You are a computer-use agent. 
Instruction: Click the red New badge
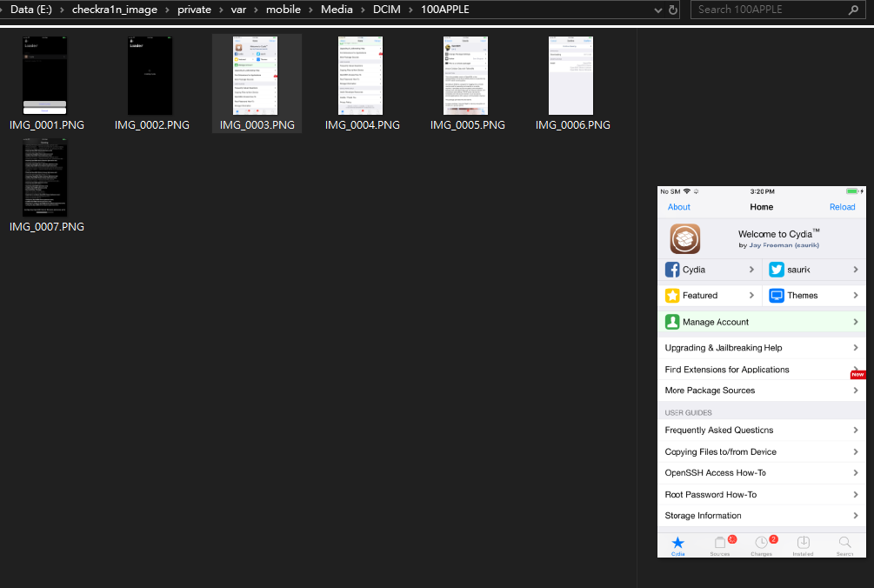pyautogui.click(x=857, y=375)
